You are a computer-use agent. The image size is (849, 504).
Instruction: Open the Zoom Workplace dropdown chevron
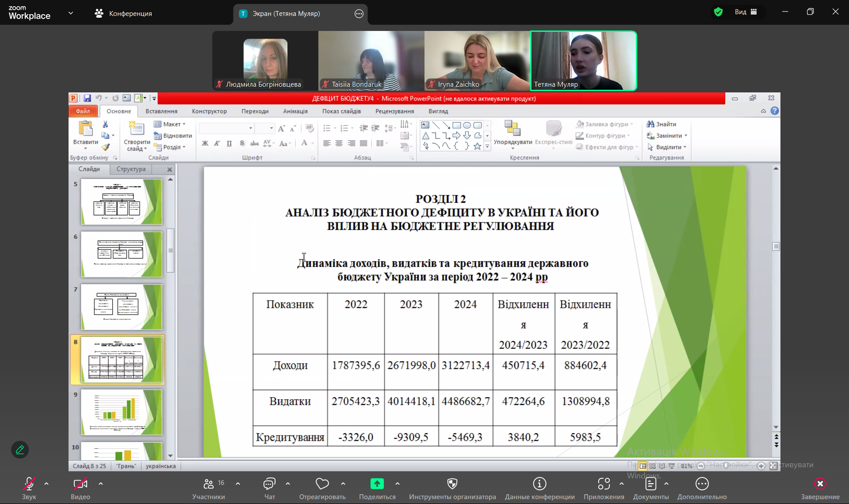click(x=71, y=13)
